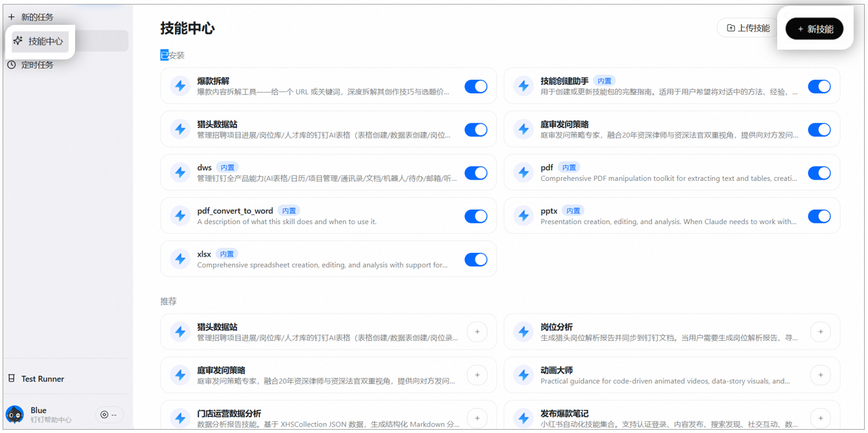Go to 定时任务 in the sidebar

(37, 65)
